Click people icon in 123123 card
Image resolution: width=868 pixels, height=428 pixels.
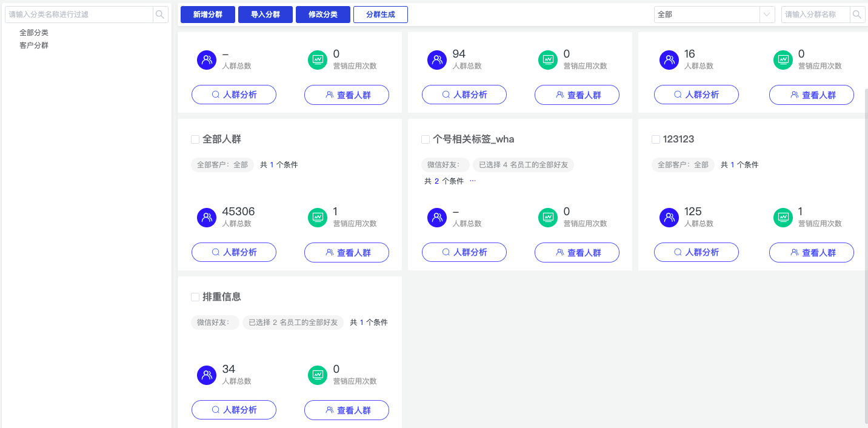[x=669, y=217]
